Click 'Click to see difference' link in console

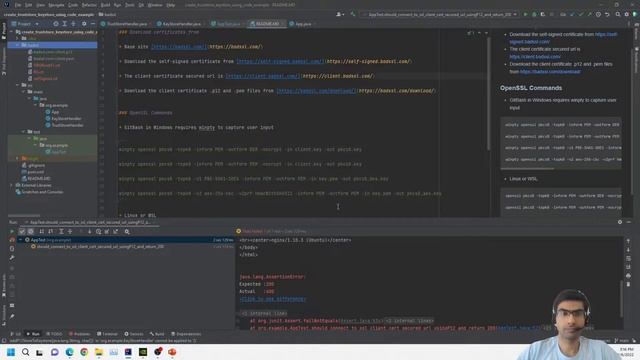tap(272, 299)
